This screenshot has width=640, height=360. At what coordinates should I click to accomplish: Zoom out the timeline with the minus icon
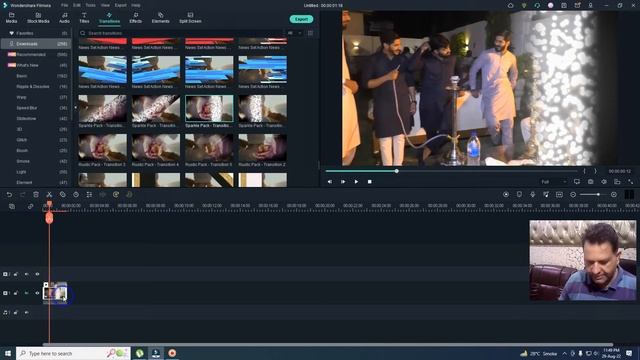(573, 195)
